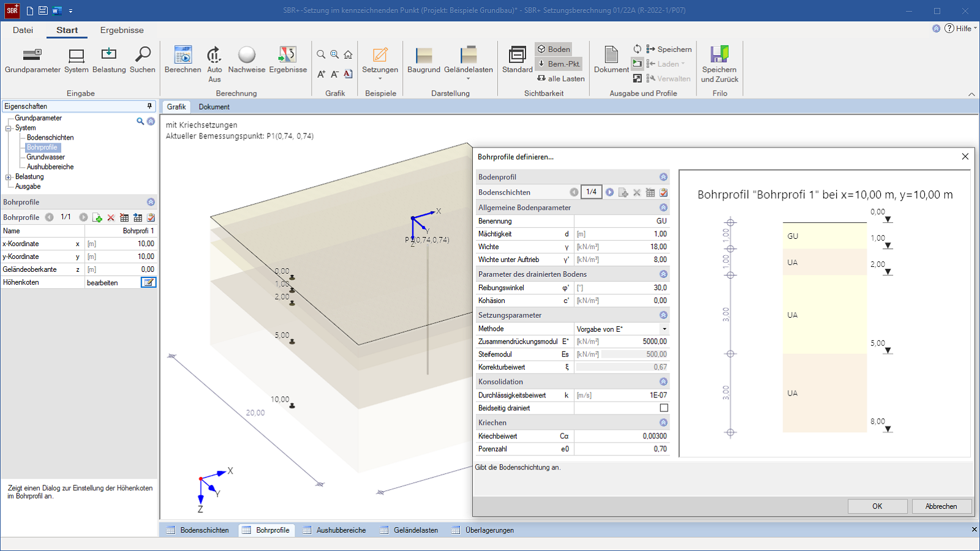Click Speichern und Zurück
The image size is (980, 551).
pos(720,64)
